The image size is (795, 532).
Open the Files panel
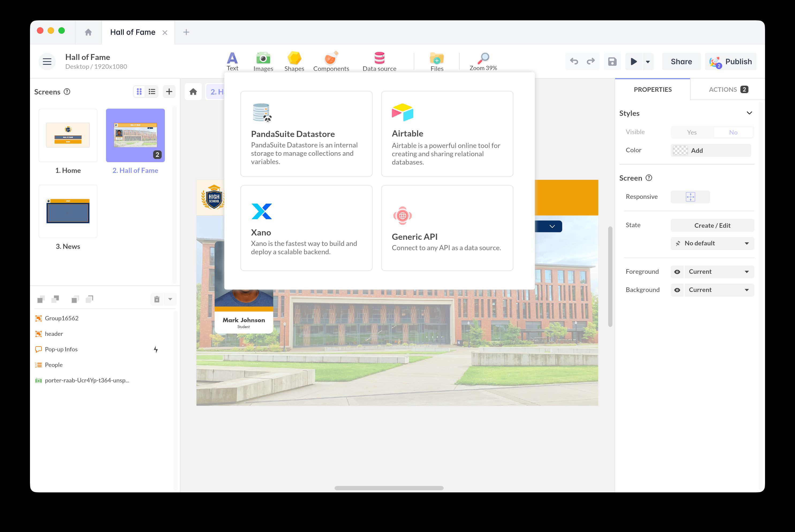[437, 61]
